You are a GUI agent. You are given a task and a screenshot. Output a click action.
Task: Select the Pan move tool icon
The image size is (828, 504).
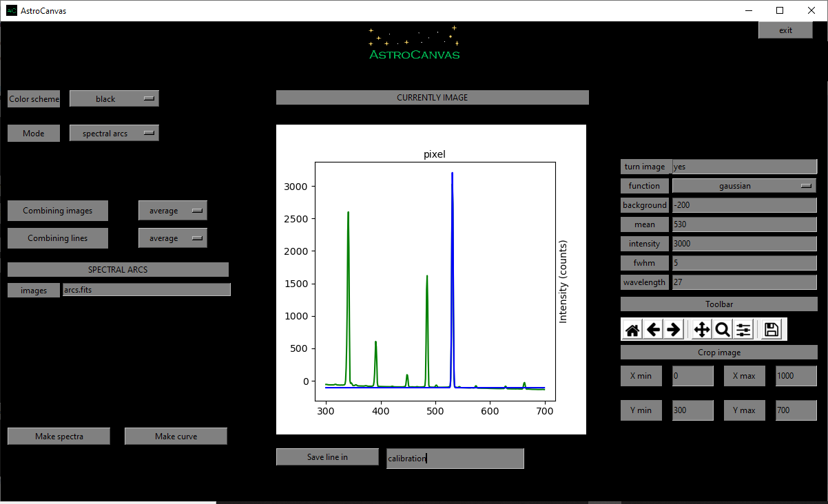(x=702, y=330)
